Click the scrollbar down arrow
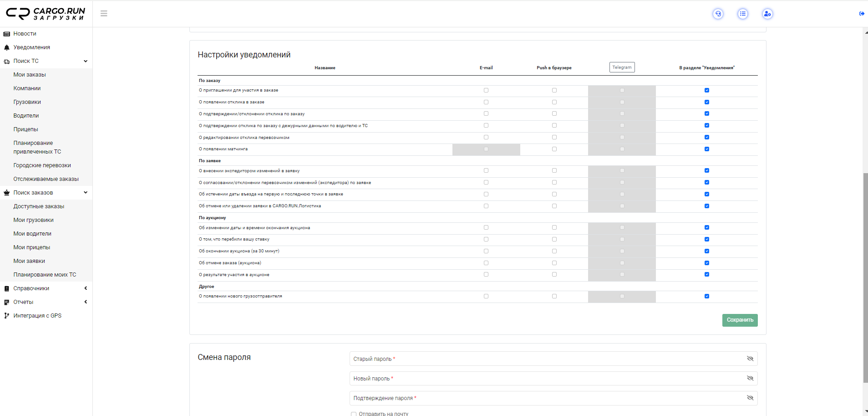The width and height of the screenshot is (868, 416). pyautogui.click(x=865, y=411)
